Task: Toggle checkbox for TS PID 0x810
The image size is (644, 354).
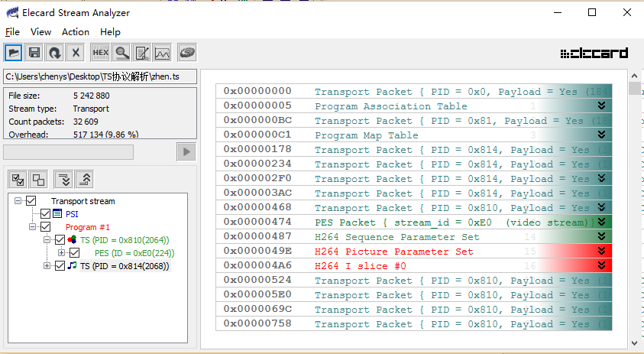Action: [x=60, y=240]
